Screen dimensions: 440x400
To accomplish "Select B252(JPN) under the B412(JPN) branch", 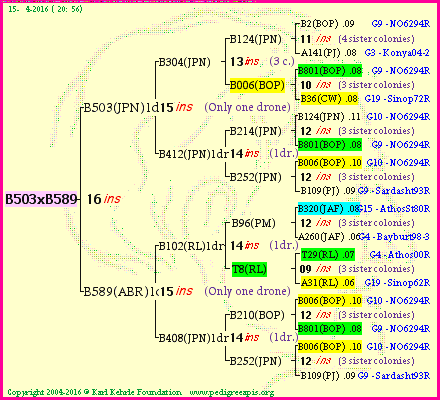I will 256,177.
